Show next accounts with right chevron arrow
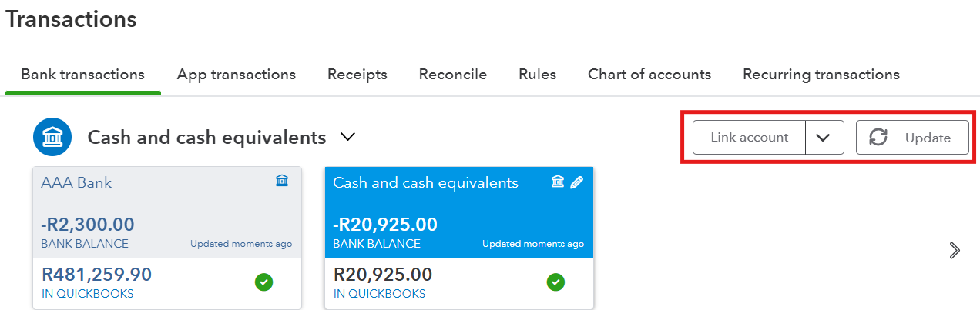980x310 pixels. pyautogui.click(x=955, y=250)
